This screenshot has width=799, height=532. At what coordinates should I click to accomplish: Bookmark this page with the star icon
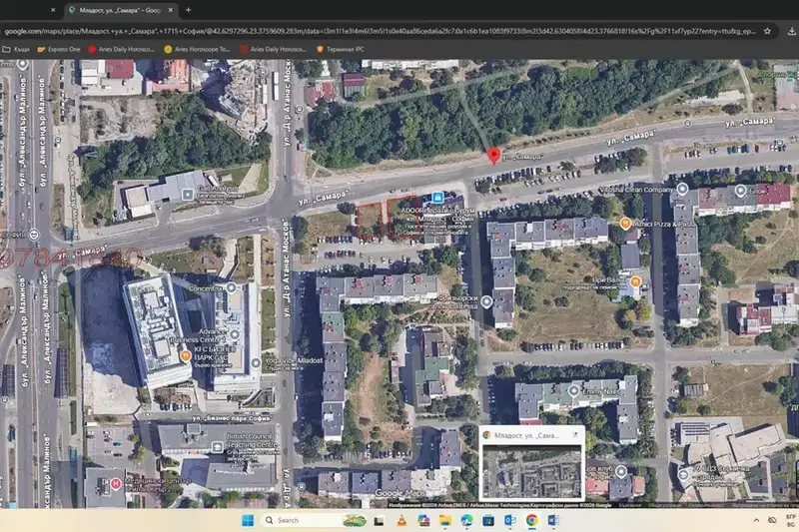click(x=767, y=31)
